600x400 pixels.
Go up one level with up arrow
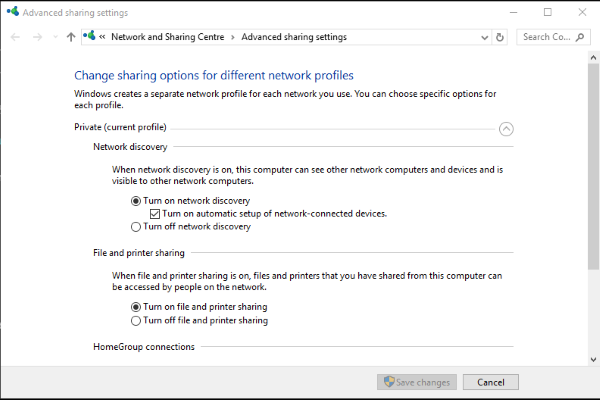71,37
